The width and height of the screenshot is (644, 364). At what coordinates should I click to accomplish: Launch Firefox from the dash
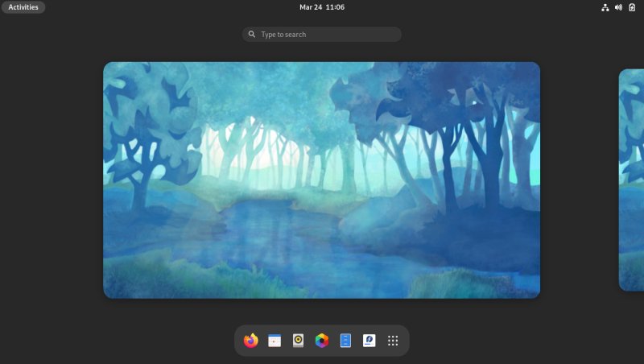tap(250, 341)
